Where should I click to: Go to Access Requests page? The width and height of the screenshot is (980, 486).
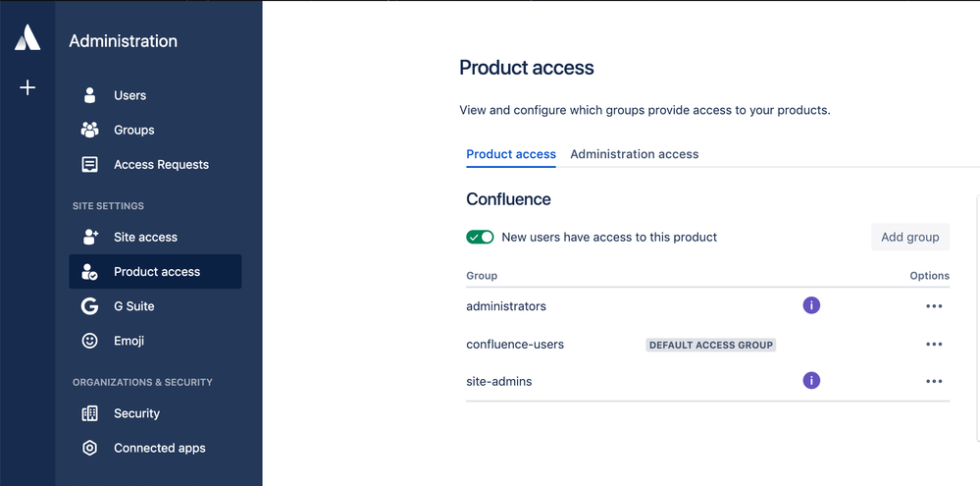155,165
